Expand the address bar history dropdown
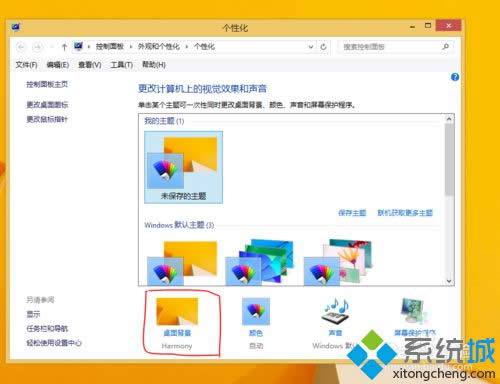500x384 pixels. 311,47
